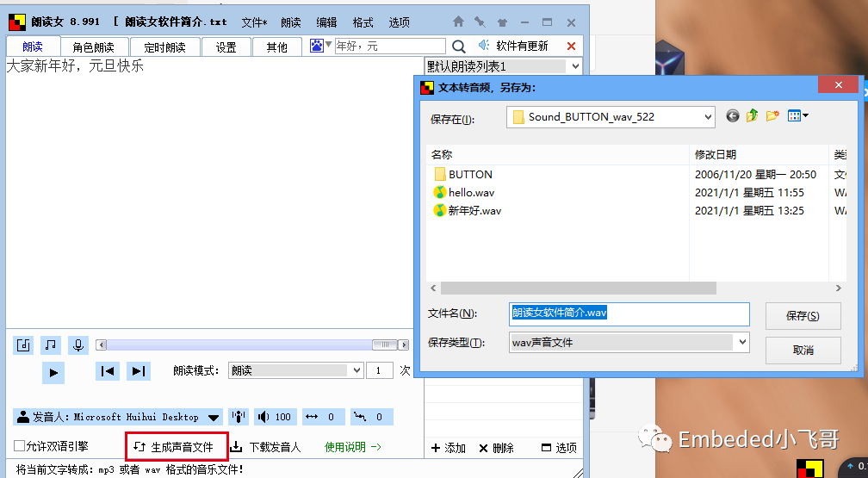The width and height of the screenshot is (868, 478).
Task: Open the skin (T-shirt) icon
Action: (x=502, y=22)
